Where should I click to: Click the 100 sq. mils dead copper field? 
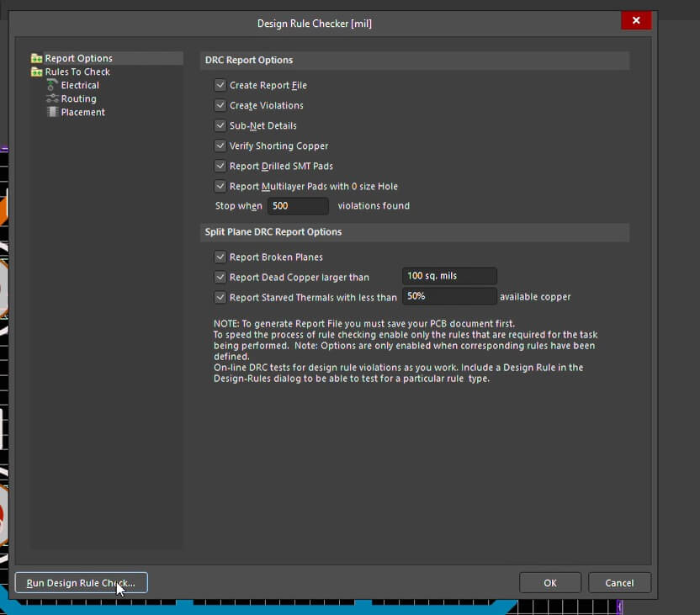point(449,276)
